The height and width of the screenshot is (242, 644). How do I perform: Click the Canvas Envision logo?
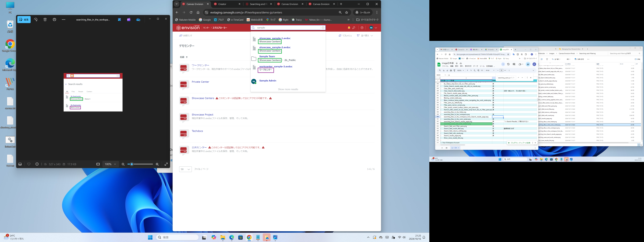[x=188, y=28]
